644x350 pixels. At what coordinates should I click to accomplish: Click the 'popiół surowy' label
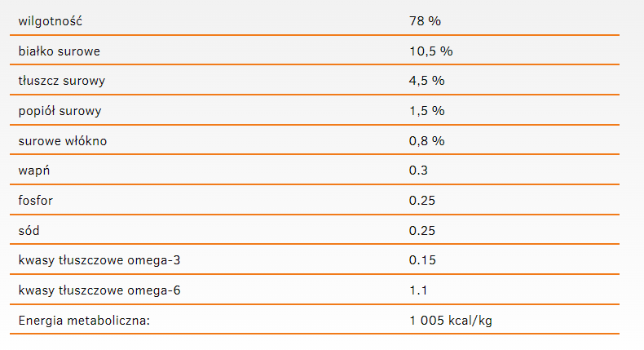pos(60,111)
